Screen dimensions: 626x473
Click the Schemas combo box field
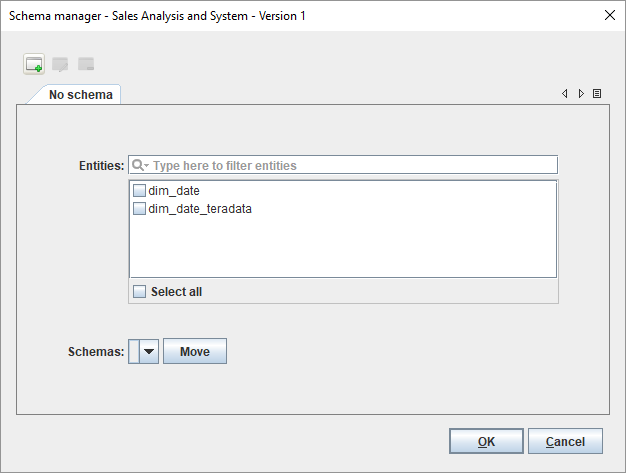pyautogui.click(x=134, y=351)
